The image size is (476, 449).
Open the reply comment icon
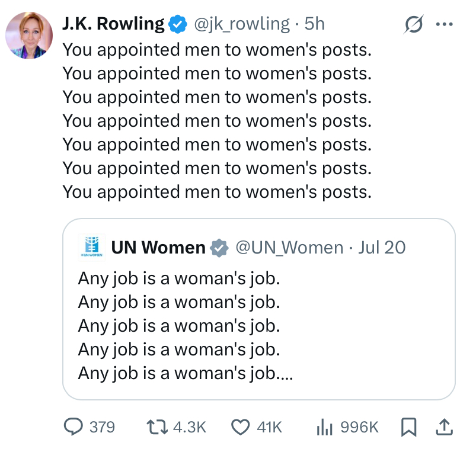pyautogui.click(x=73, y=426)
